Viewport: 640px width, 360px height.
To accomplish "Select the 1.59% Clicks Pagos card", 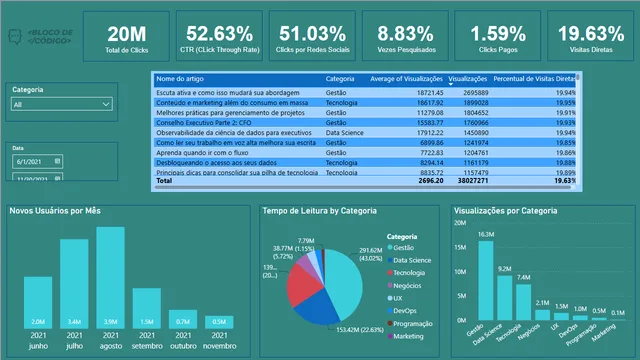I will (498, 36).
